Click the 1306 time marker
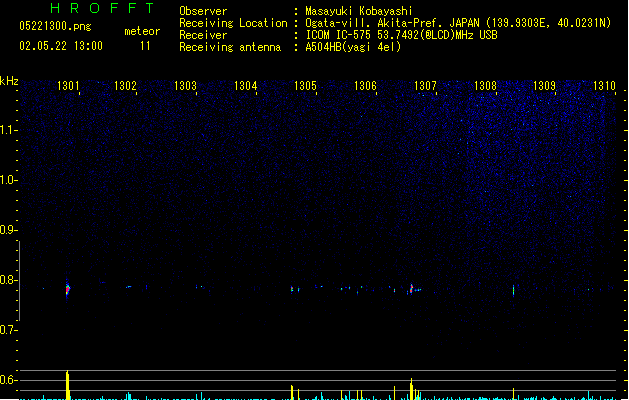The width and height of the screenshot is (629, 400). point(365,86)
